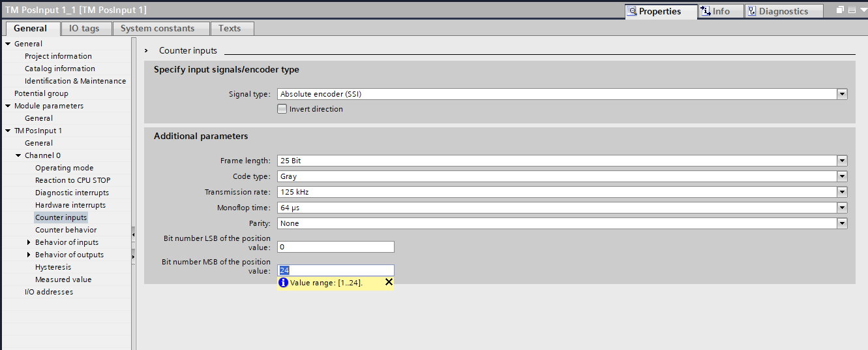Select Catalog information in the tree
This screenshot has height=350, width=868.
pos(60,69)
